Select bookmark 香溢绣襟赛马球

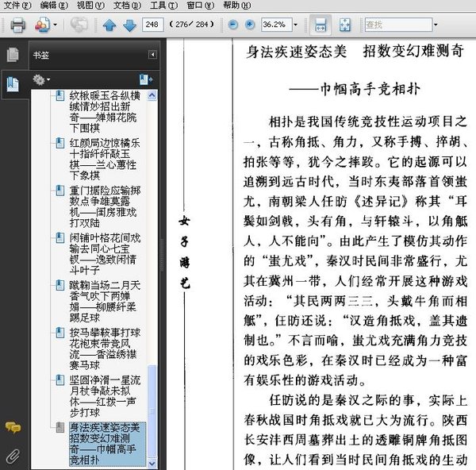click(x=105, y=349)
